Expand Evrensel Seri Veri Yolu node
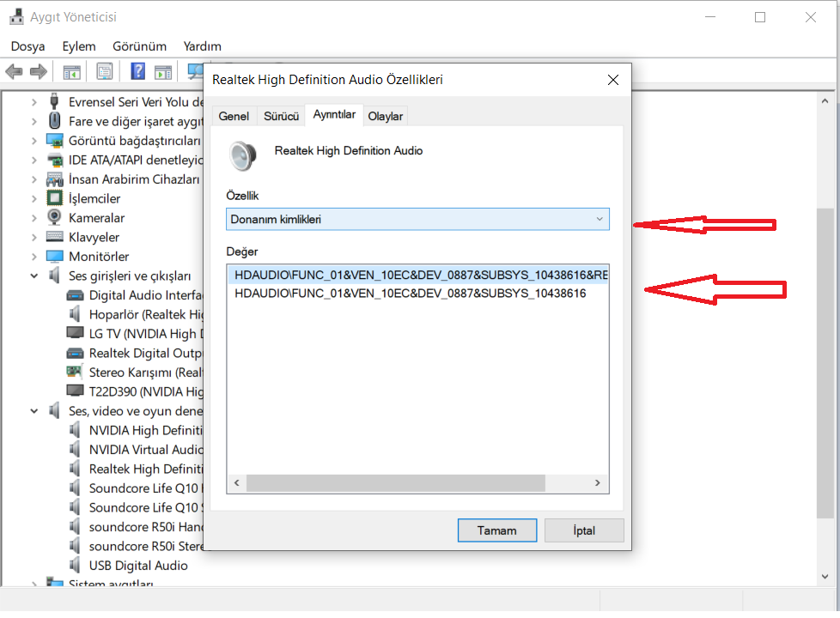Viewport: 840px width, 618px height. click(x=33, y=102)
